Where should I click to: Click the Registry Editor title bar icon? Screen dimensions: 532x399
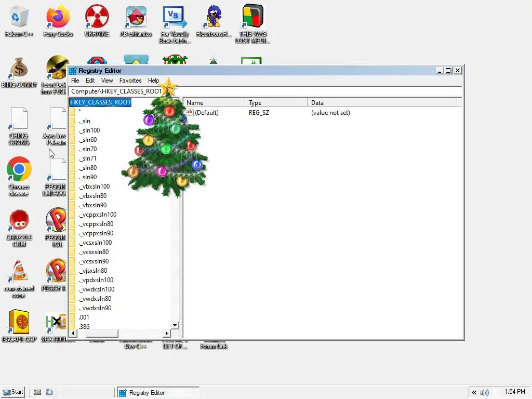click(x=73, y=71)
